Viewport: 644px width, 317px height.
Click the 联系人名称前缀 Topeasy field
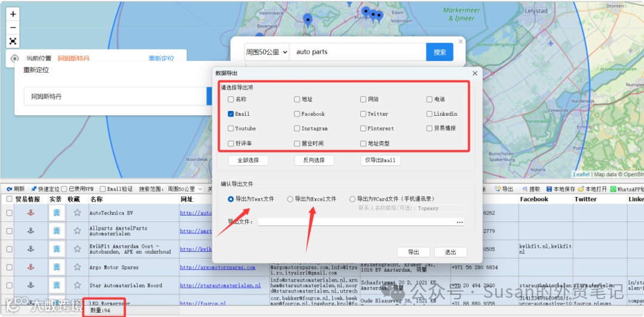(x=440, y=208)
